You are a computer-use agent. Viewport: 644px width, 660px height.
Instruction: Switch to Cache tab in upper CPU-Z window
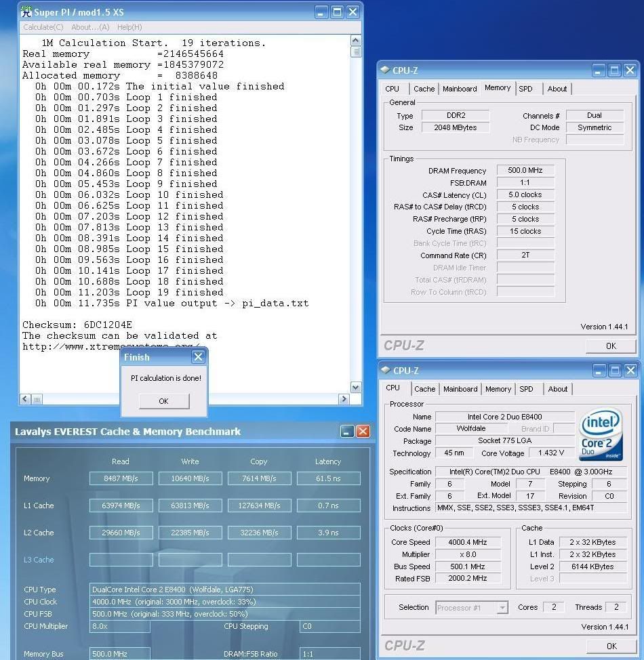[x=424, y=89]
